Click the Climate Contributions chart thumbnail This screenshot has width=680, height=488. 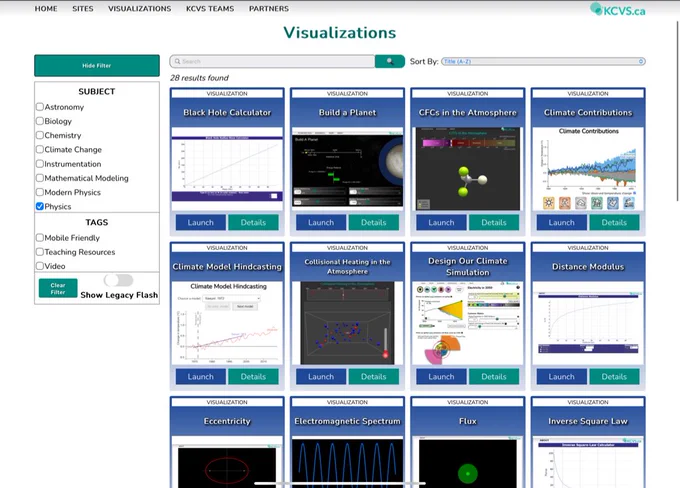pos(588,169)
